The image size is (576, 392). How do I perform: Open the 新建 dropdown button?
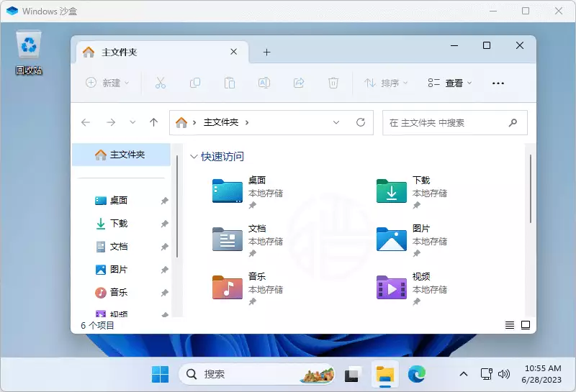(x=107, y=83)
